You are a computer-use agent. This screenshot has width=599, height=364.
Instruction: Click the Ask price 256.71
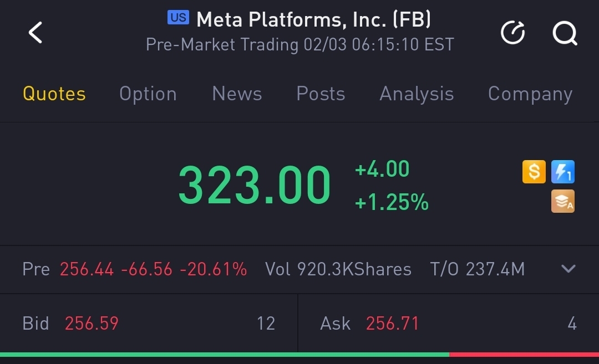[392, 324]
